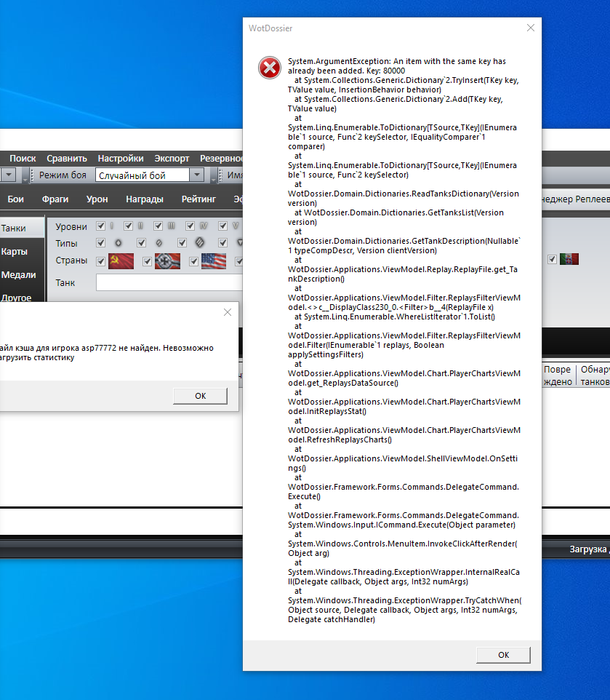Click the Случайный бой mode field
The height and width of the screenshot is (700, 610).
coord(143,175)
